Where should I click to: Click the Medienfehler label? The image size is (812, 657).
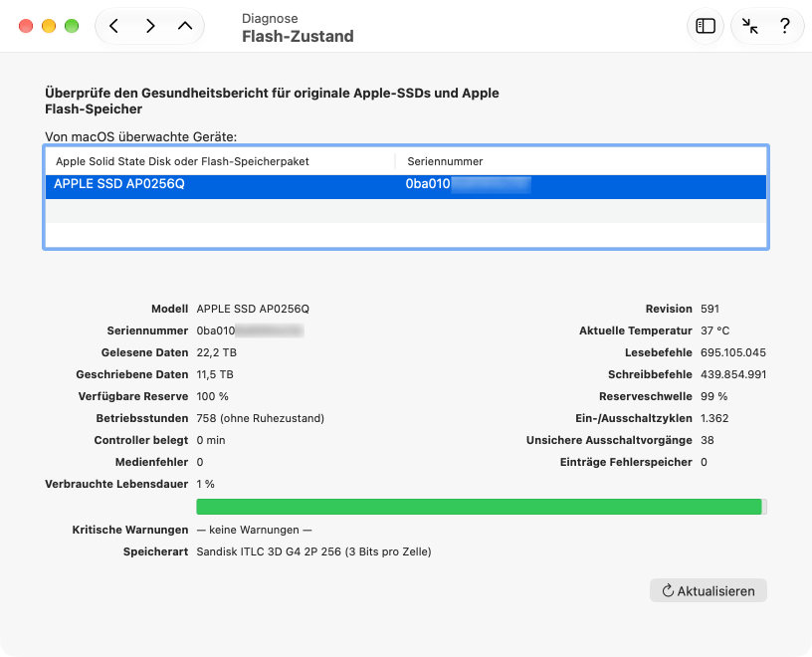pyautogui.click(x=151, y=462)
